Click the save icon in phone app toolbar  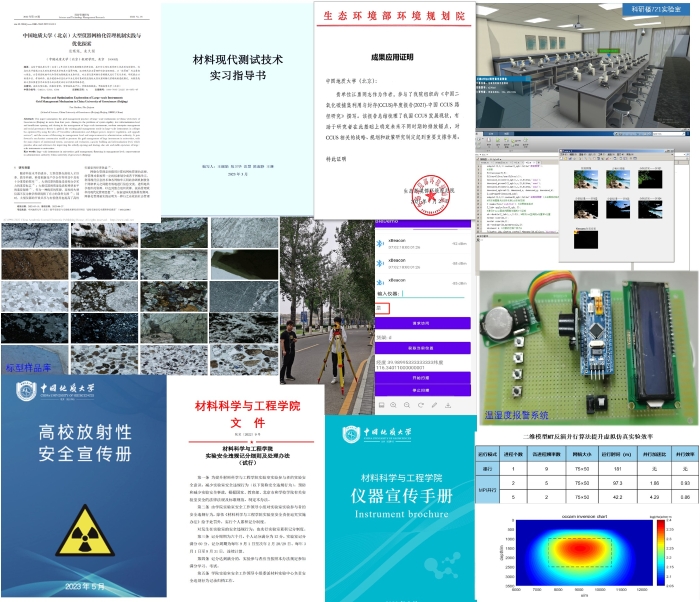[x=382, y=406]
